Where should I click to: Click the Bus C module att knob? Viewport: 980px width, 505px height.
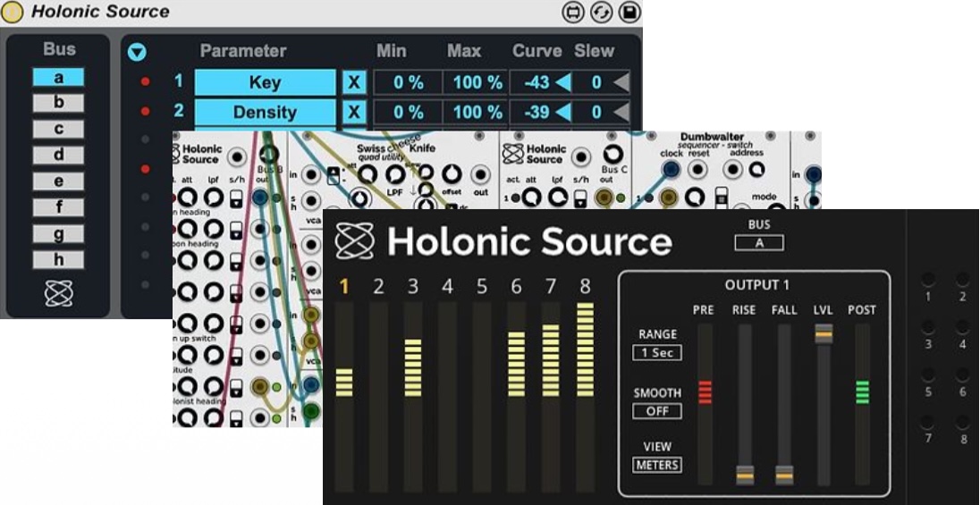(x=532, y=198)
